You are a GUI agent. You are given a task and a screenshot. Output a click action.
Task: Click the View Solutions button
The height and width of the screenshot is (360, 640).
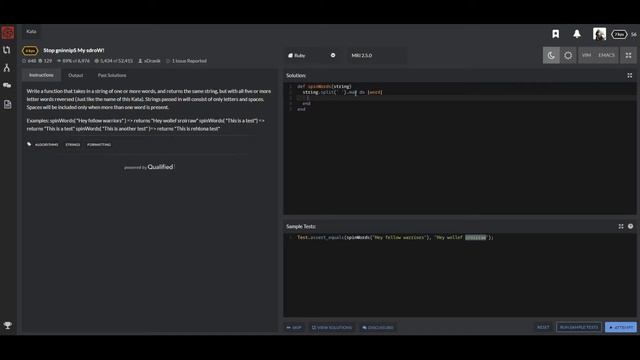(332, 327)
